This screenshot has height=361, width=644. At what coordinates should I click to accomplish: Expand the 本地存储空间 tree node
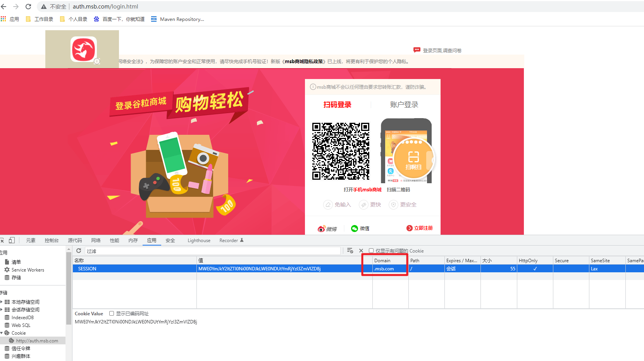2,302
